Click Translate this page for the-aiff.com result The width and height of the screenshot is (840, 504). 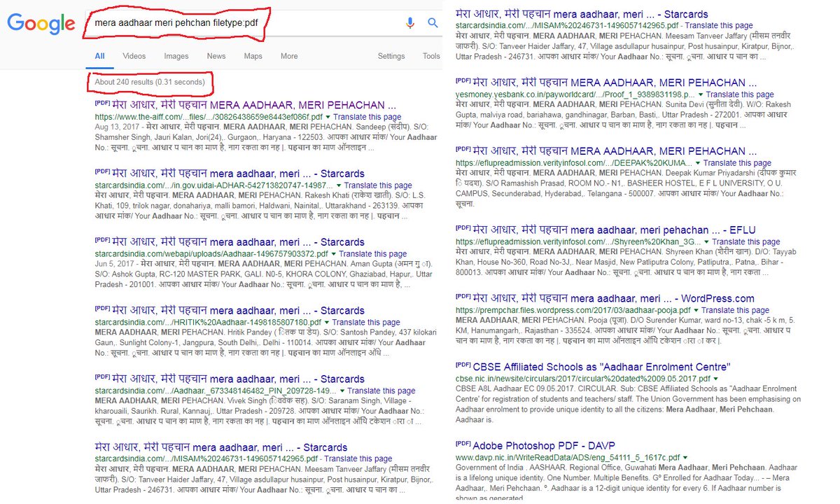pyautogui.click(x=368, y=117)
